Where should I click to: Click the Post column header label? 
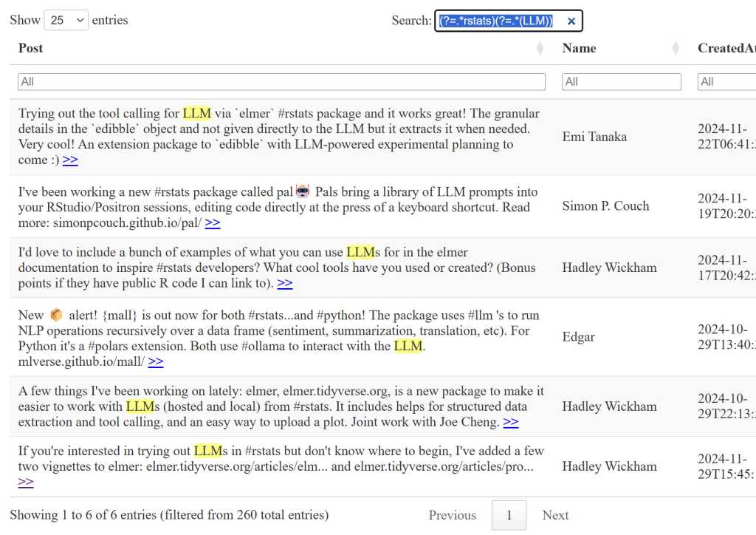tap(31, 49)
